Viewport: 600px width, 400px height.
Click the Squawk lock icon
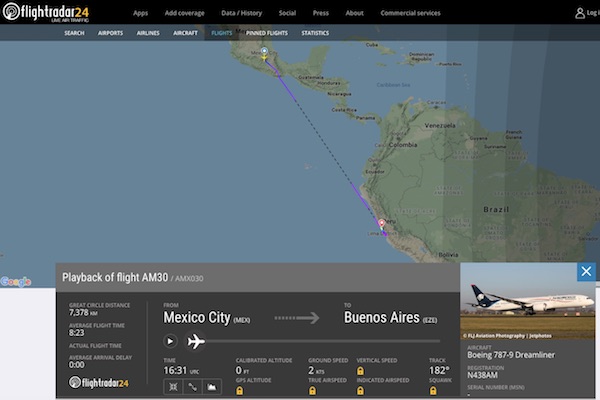pyautogui.click(x=433, y=390)
